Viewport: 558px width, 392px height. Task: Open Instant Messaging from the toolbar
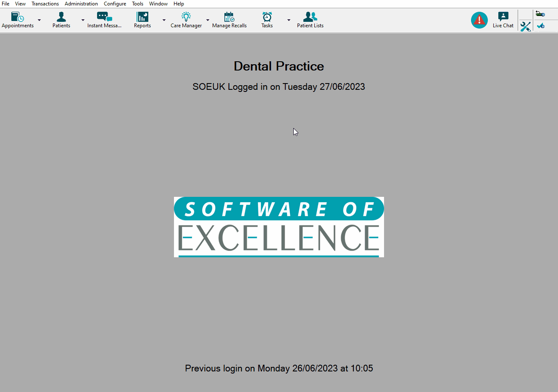(104, 20)
